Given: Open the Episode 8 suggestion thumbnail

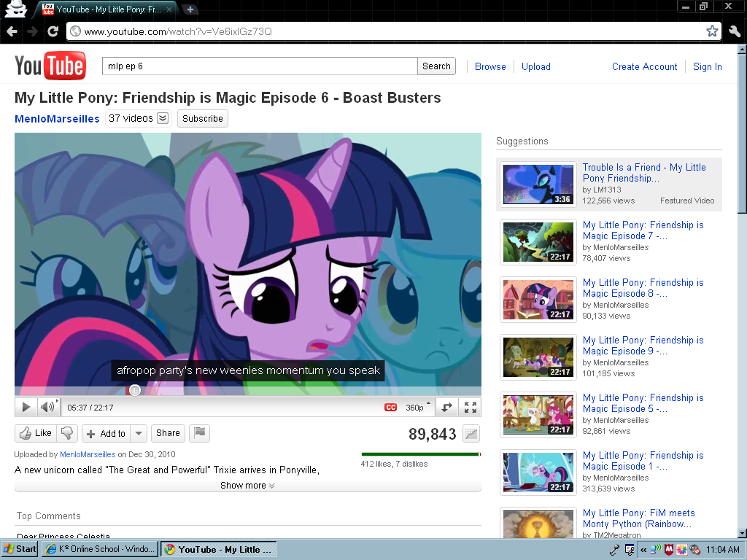Looking at the screenshot, I should pyautogui.click(x=538, y=300).
